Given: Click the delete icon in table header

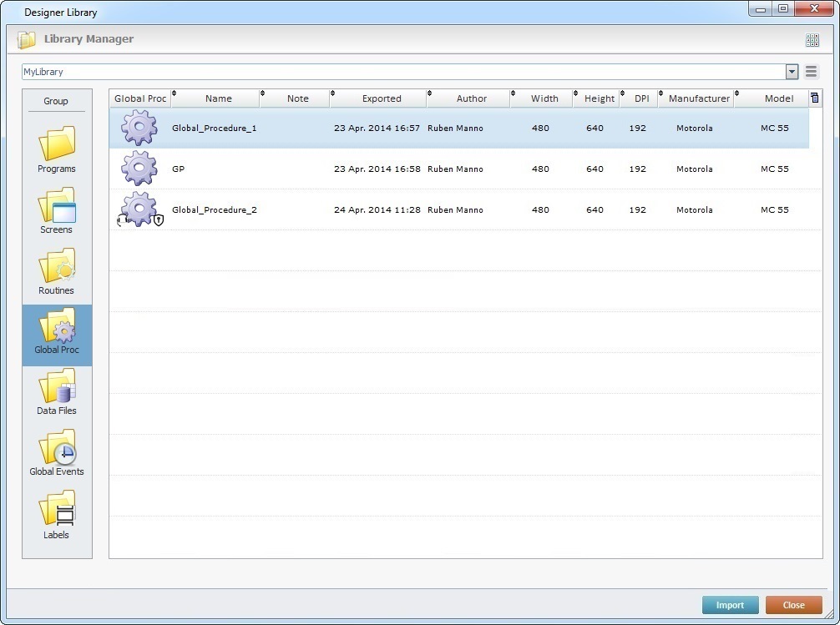Looking at the screenshot, I should (814, 98).
